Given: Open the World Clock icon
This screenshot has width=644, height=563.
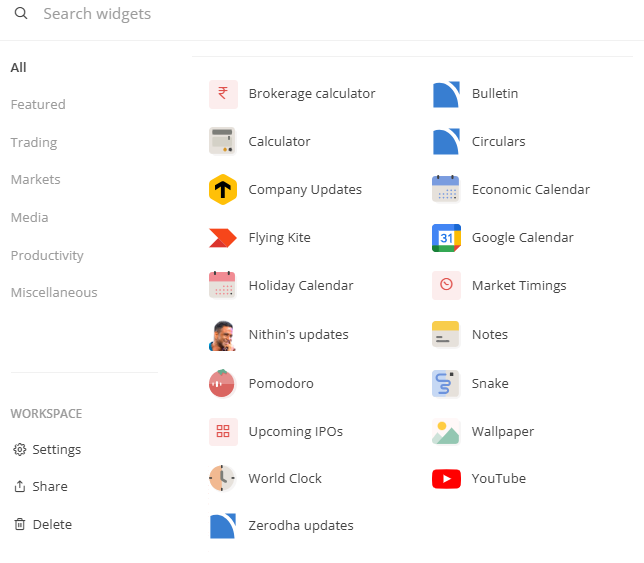Looking at the screenshot, I should click(x=223, y=479).
